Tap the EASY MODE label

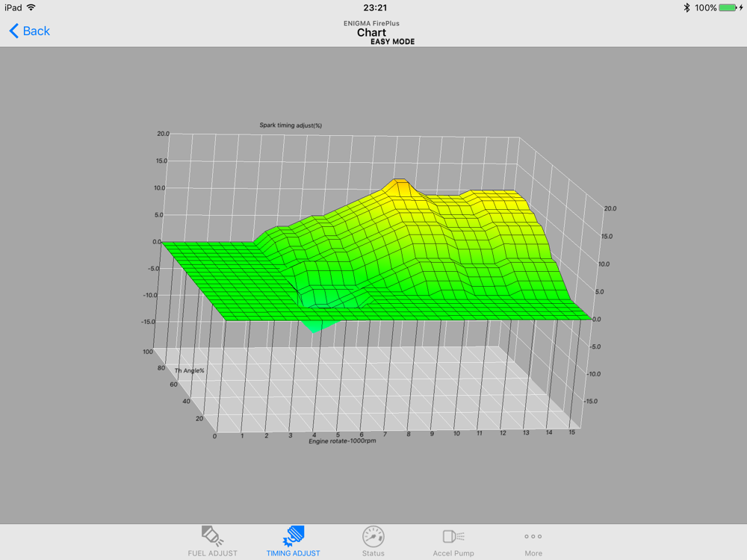tap(393, 41)
